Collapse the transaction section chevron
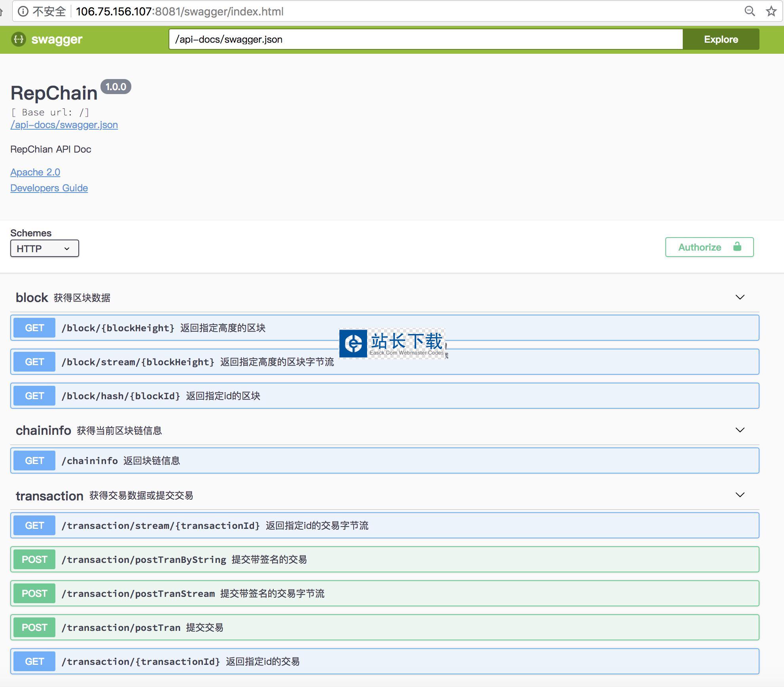 [x=740, y=495]
